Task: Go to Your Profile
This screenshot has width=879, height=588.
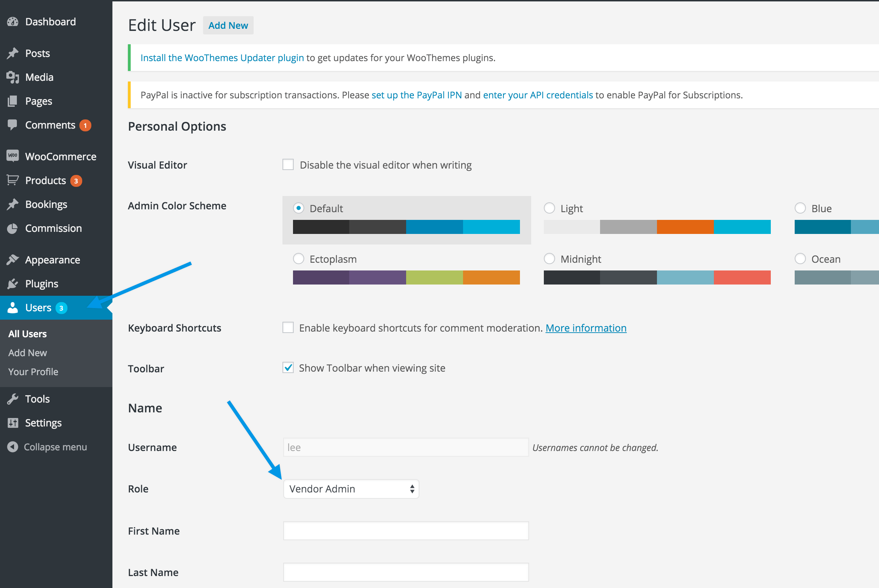Action: [33, 372]
